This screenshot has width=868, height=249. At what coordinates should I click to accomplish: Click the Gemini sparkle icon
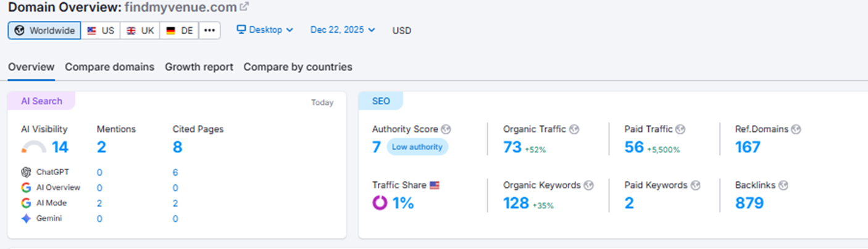(26, 218)
